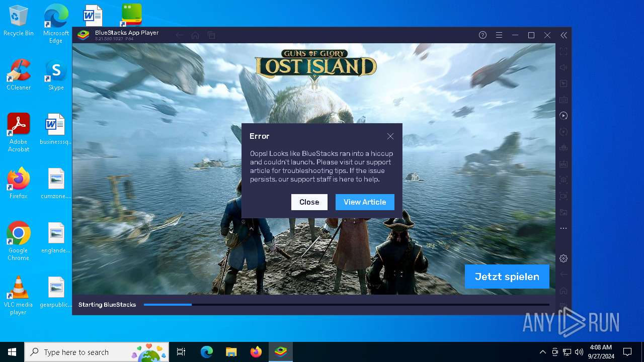Maximize the BlueStacks App Player window
Viewport: 644px width, 362px height.
tap(531, 35)
